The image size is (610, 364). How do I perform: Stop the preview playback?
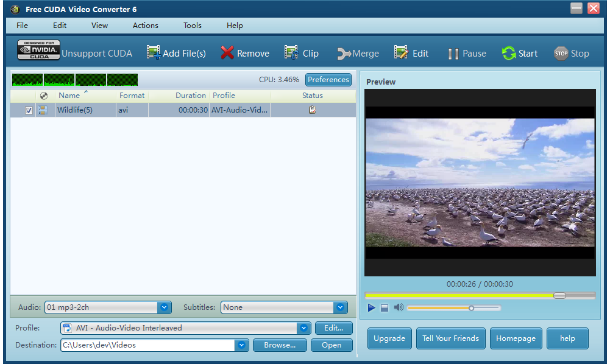pos(385,308)
